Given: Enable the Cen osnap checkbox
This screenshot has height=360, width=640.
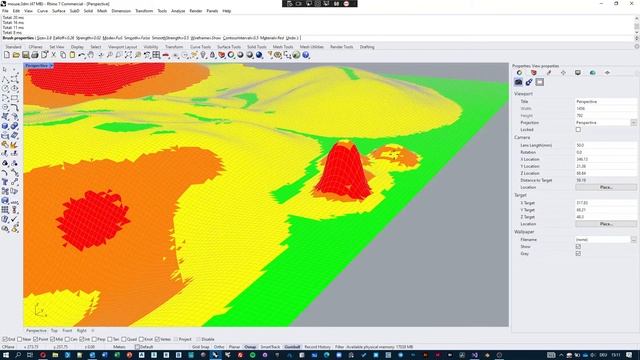Looking at the screenshot, I should 67,339.
